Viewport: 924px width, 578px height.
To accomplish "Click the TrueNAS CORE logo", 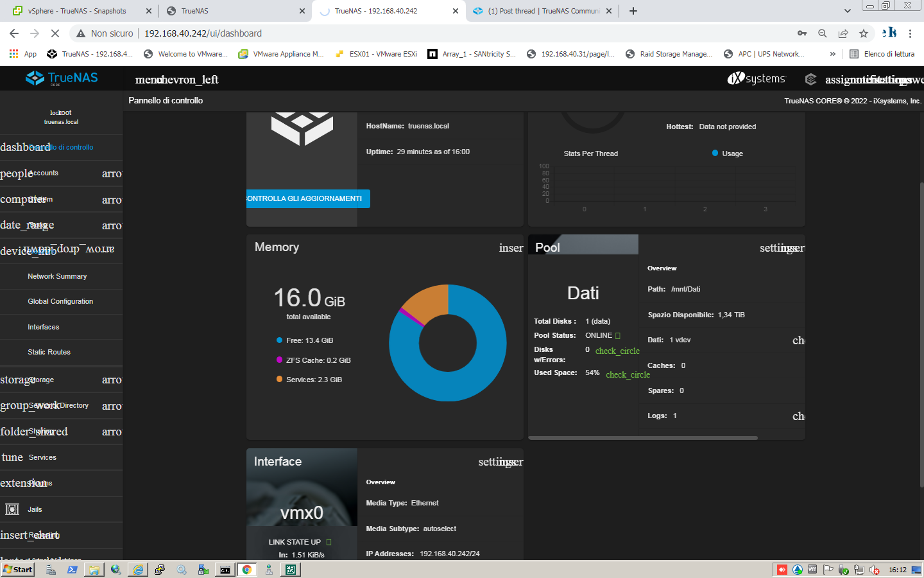I will click(x=62, y=78).
